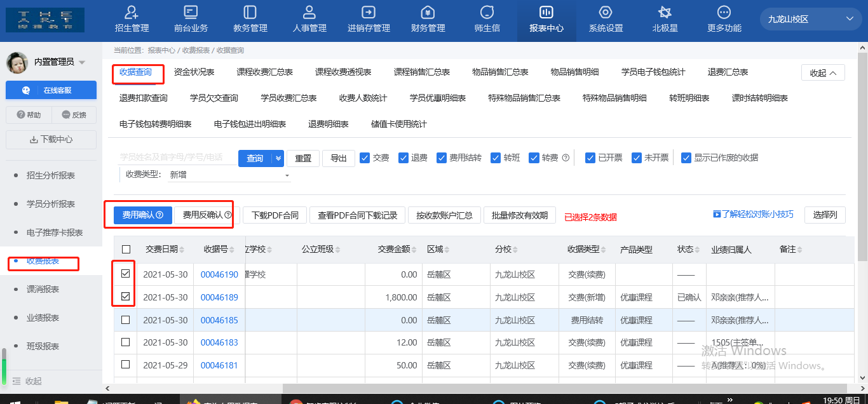Expand the arrow beside the 查询 button
The height and width of the screenshot is (404, 868).
pos(278,158)
